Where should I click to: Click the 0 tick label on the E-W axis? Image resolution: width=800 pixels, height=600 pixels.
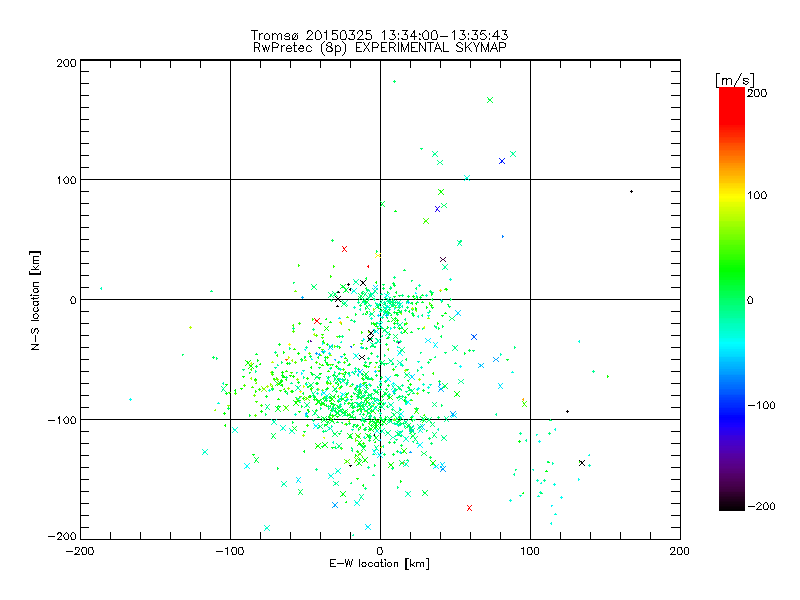tap(380, 551)
